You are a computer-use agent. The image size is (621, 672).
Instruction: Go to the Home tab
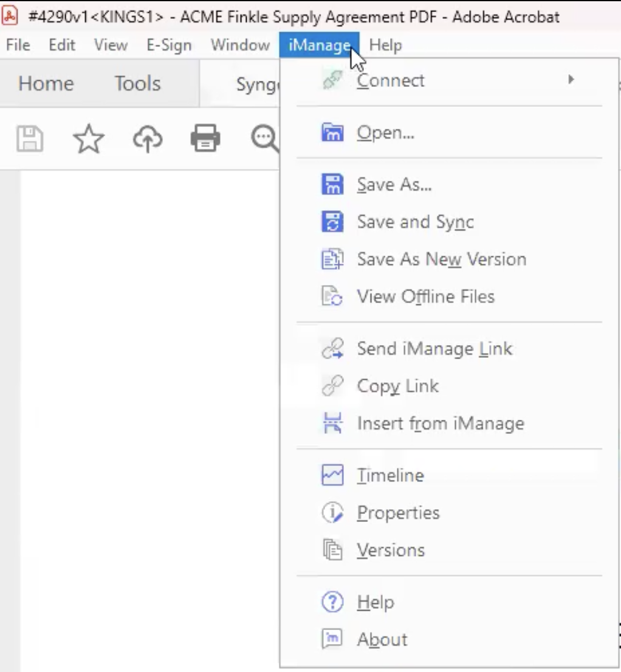tap(46, 83)
